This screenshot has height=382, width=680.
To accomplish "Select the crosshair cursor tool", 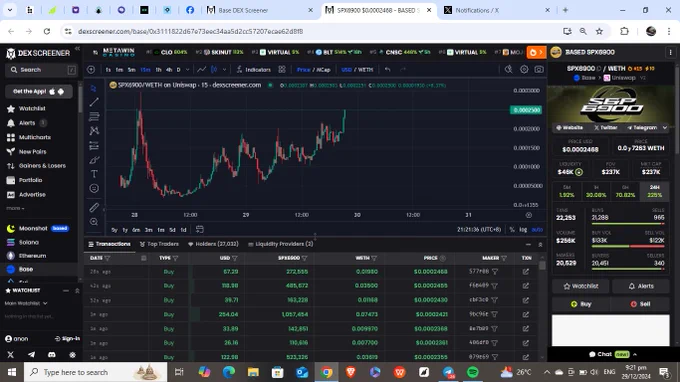I will [94, 88].
